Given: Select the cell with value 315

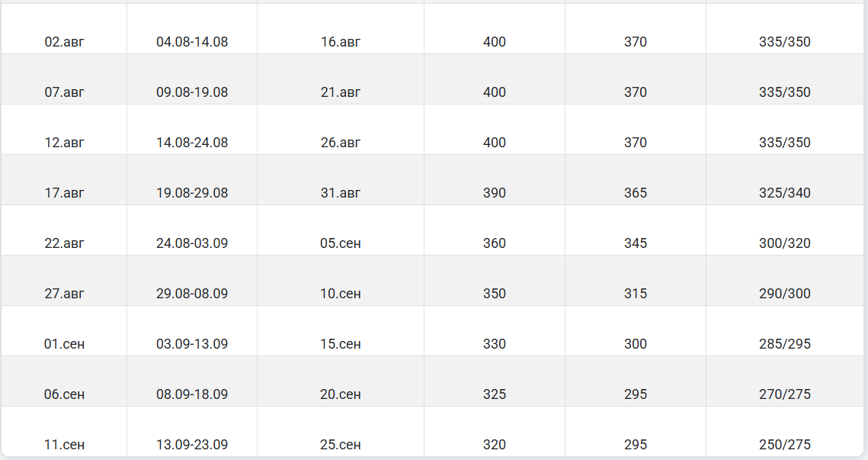Looking at the screenshot, I should click(x=636, y=294).
